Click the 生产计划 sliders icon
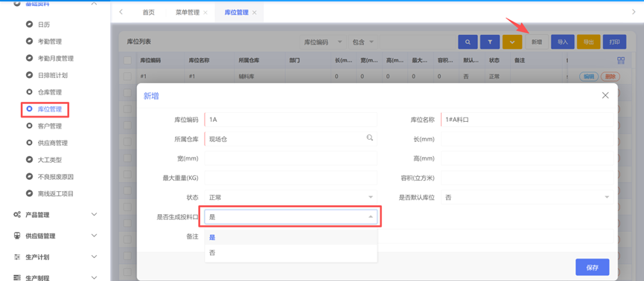Image resolution: width=644 pixels, height=281 pixels. pos(17,257)
